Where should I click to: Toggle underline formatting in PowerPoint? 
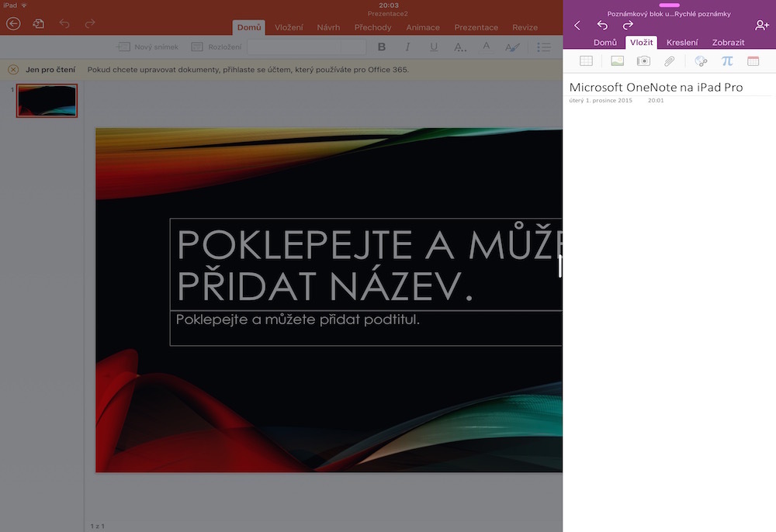coord(433,47)
